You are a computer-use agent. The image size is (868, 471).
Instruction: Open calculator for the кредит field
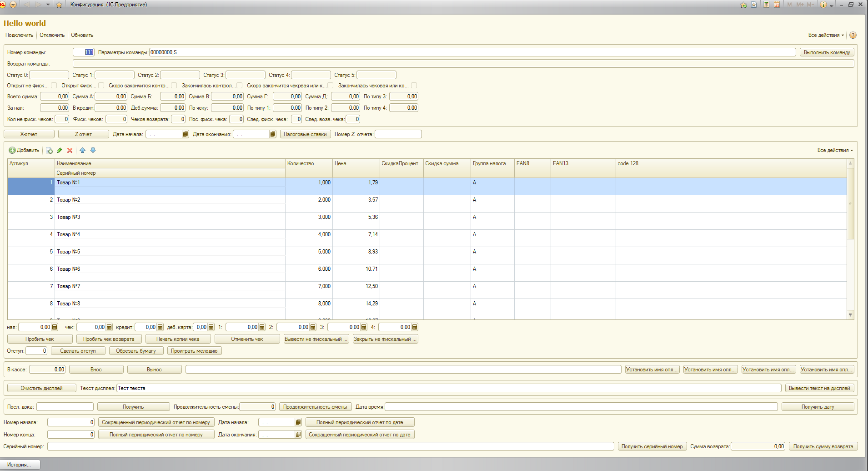pyautogui.click(x=160, y=327)
